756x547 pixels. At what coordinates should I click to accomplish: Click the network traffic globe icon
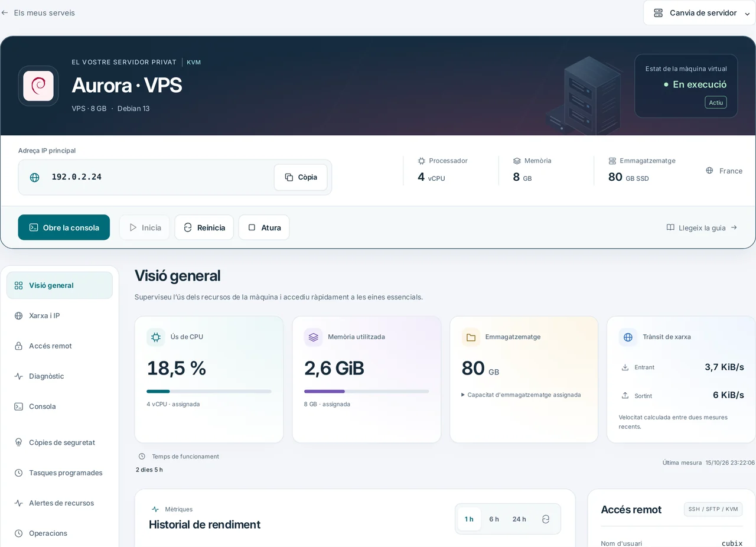(628, 337)
